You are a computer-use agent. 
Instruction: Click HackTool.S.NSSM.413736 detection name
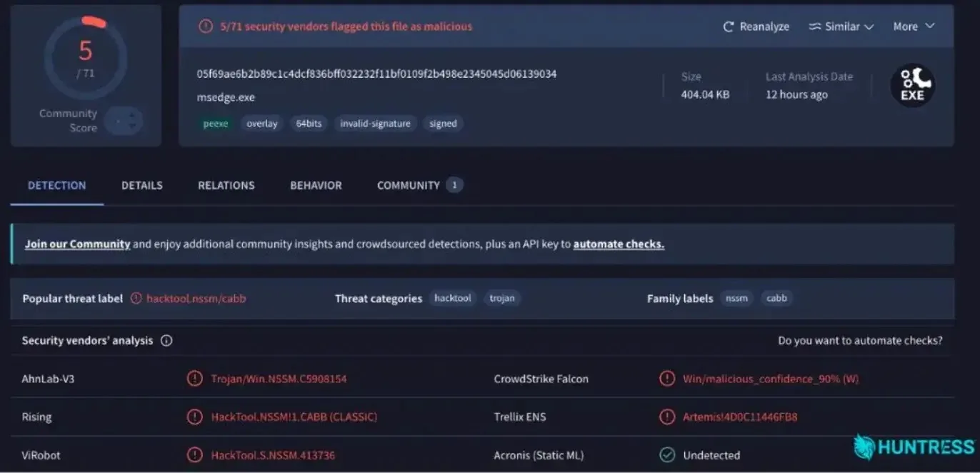coord(273,455)
